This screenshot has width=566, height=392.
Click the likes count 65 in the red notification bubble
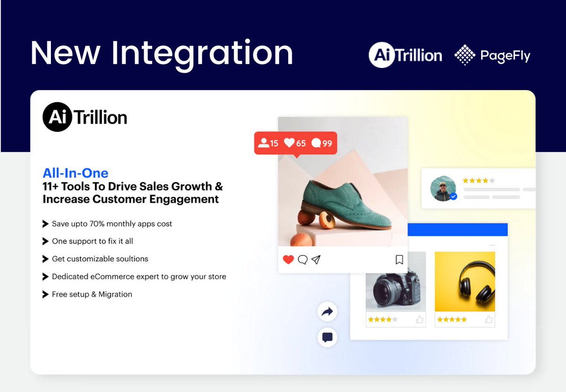295,143
